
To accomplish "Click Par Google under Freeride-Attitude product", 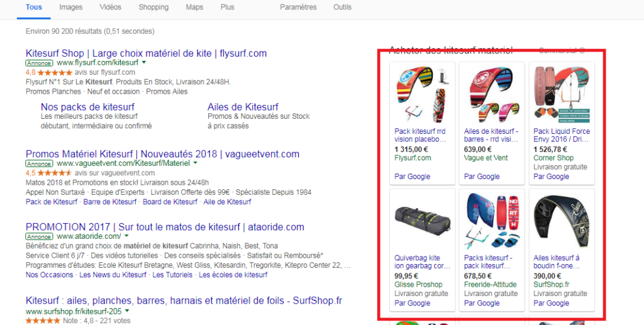I will click(x=482, y=303).
